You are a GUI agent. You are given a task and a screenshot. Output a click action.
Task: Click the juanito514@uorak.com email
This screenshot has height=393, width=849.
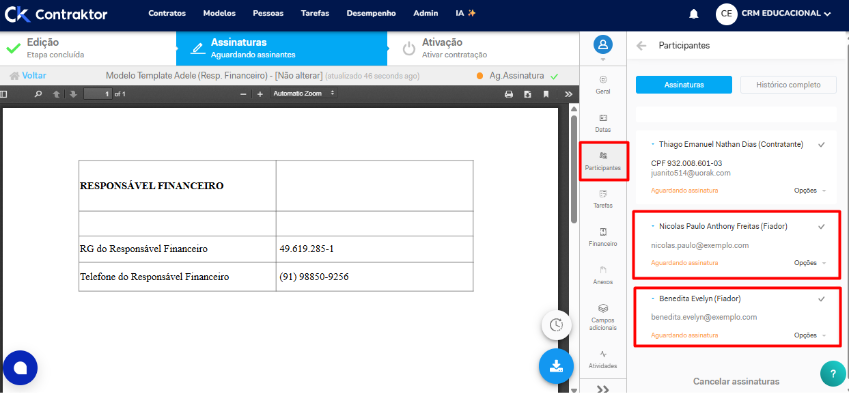pos(690,173)
